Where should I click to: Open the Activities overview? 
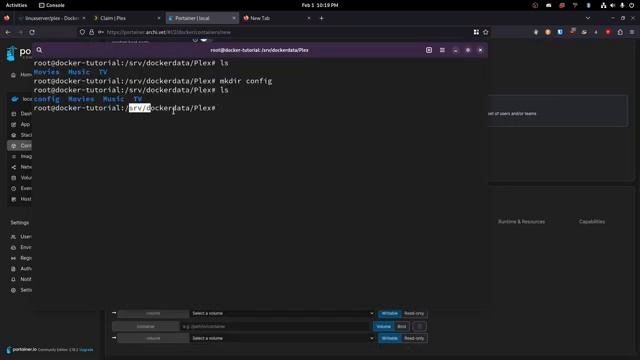click(16, 5)
